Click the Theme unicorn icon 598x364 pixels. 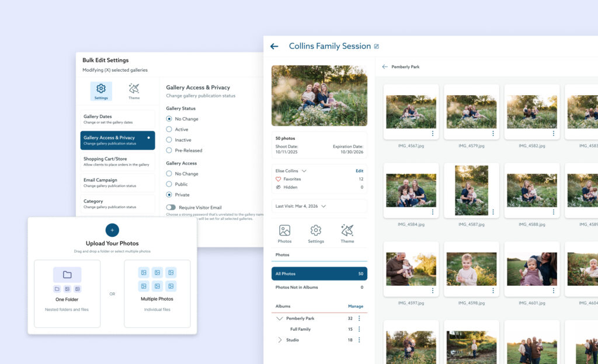tap(347, 231)
